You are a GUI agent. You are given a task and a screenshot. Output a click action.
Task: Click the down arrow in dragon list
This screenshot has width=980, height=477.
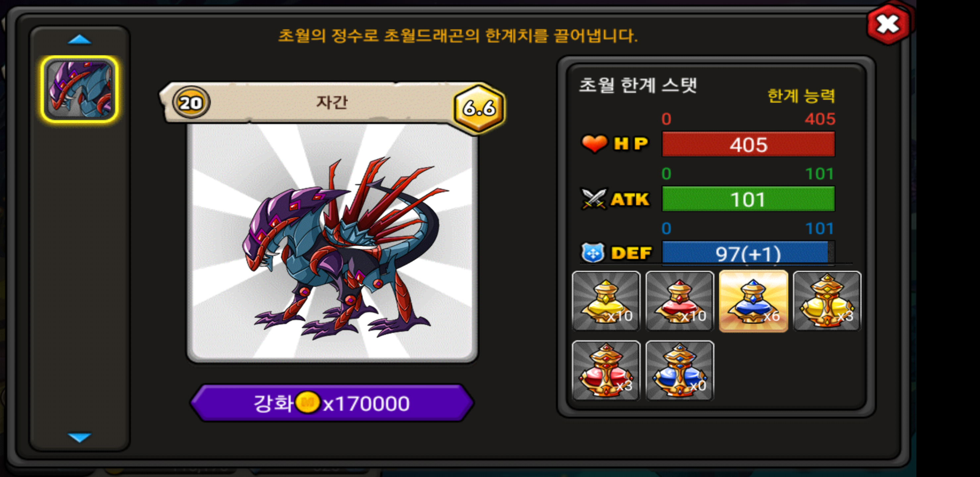[79, 437]
